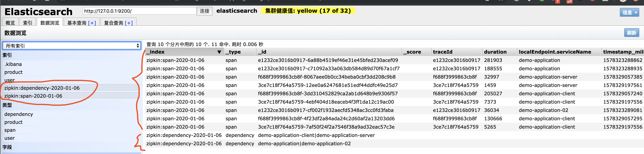Click the 索引 section header in sidebar
Viewport: 644px width, 154px height.
coord(7,55)
